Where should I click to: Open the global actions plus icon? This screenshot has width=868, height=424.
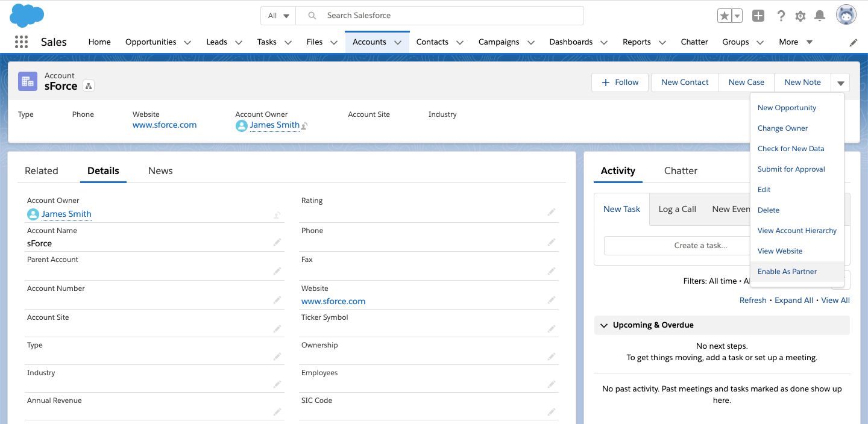[758, 16]
